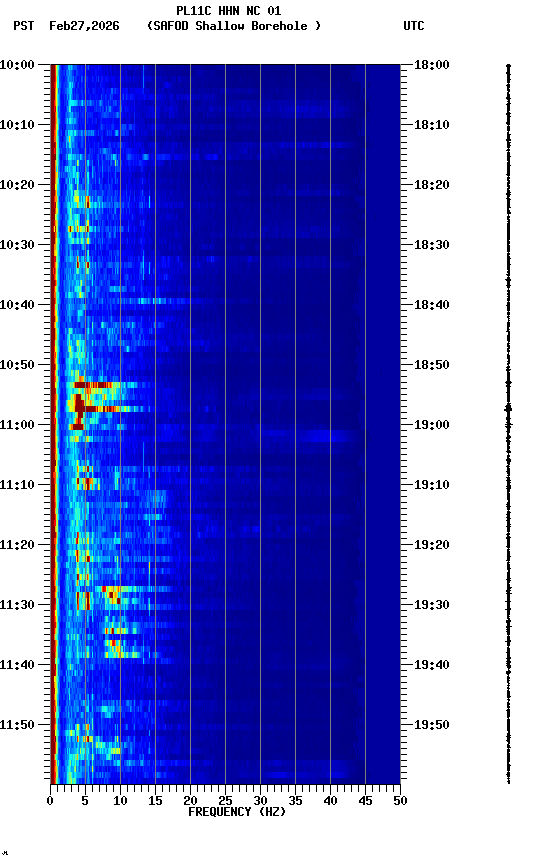This screenshot has height=864, width=552.
Task: Click the 10:40 PST time label
Action: click(x=17, y=305)
